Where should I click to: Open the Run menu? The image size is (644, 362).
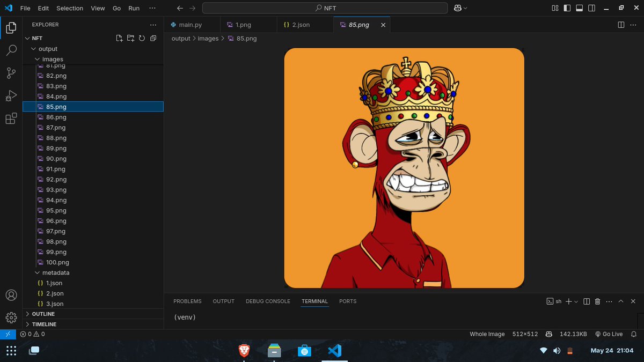coord(134,8)
